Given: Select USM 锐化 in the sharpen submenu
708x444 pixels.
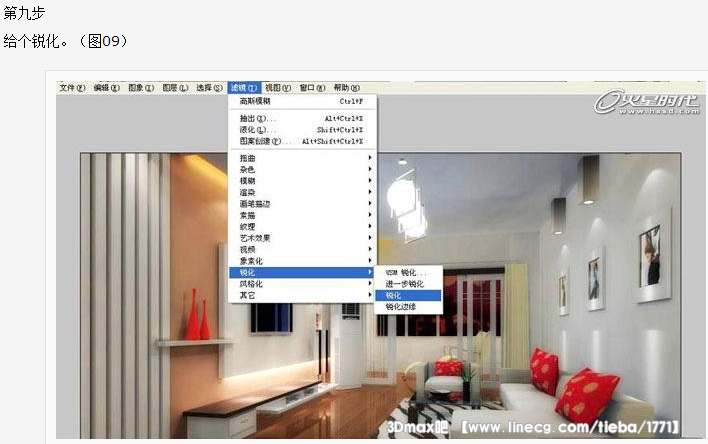Looking at the screenshot, I should 406,272.
